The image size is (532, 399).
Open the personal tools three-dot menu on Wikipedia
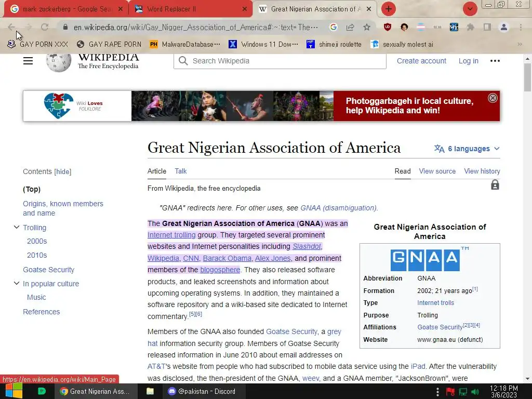[495, 61]
